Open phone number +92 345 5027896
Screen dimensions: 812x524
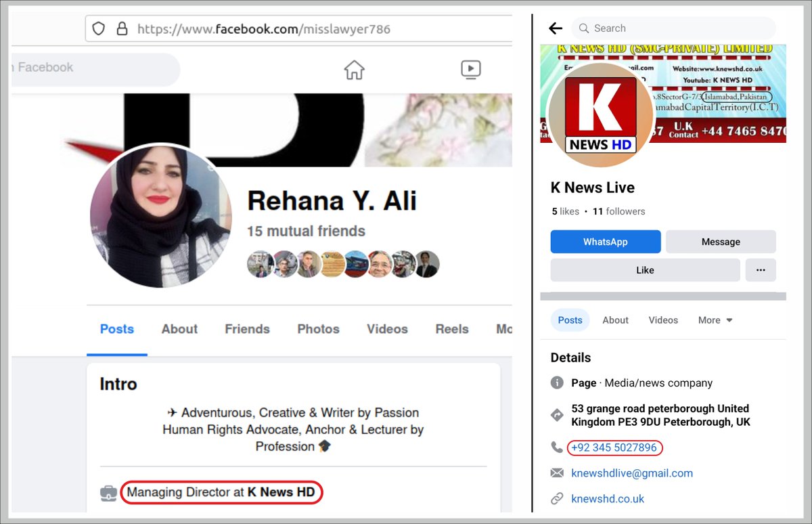(614, 447)
